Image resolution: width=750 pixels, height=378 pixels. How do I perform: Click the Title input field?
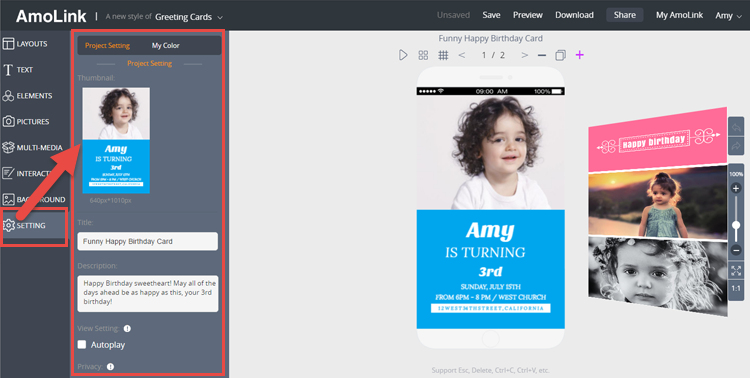pyautogui.click(x=148, y=242)
